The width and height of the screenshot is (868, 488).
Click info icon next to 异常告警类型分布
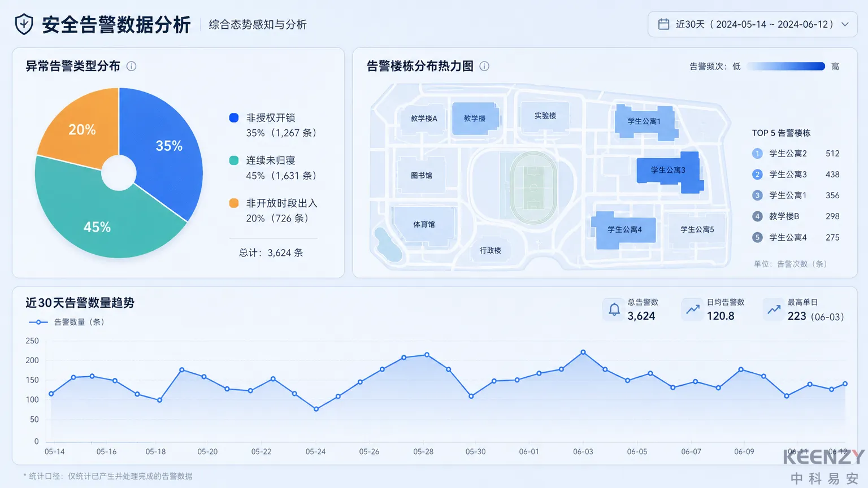[x=132, y=66]
